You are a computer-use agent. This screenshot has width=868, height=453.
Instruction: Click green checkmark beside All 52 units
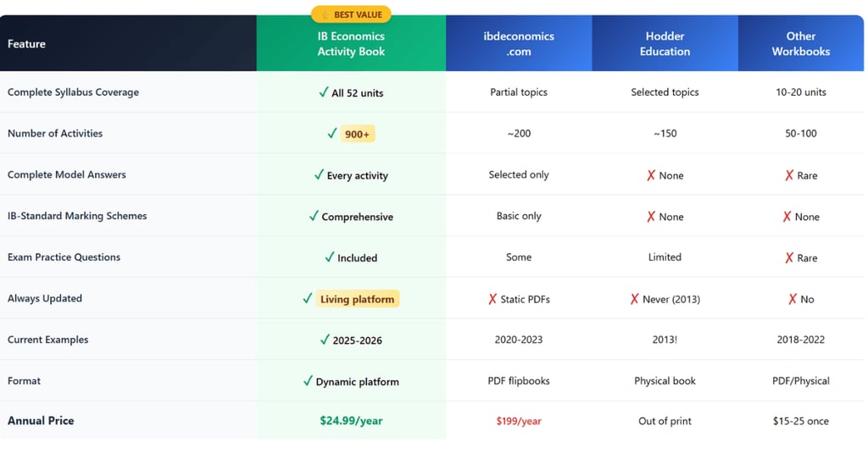pos(324,92)
